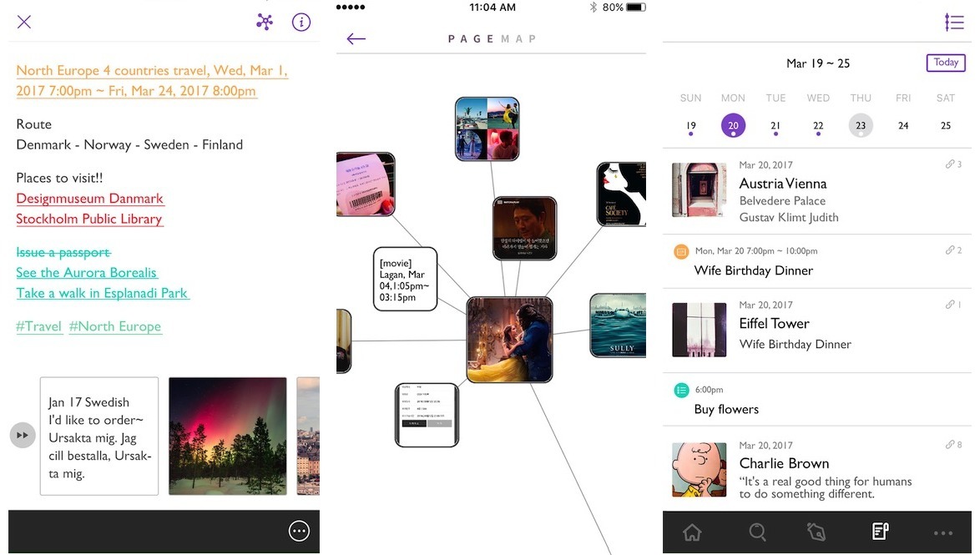Jump to Today in the calendar
The height and width of the screenshot is (555, 980).
click(946, 63)
